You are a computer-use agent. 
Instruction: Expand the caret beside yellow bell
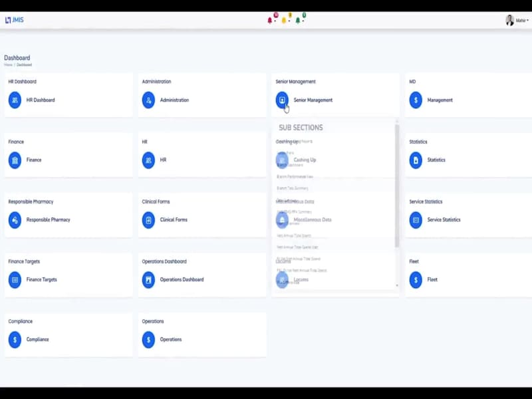tap(289, 21)
